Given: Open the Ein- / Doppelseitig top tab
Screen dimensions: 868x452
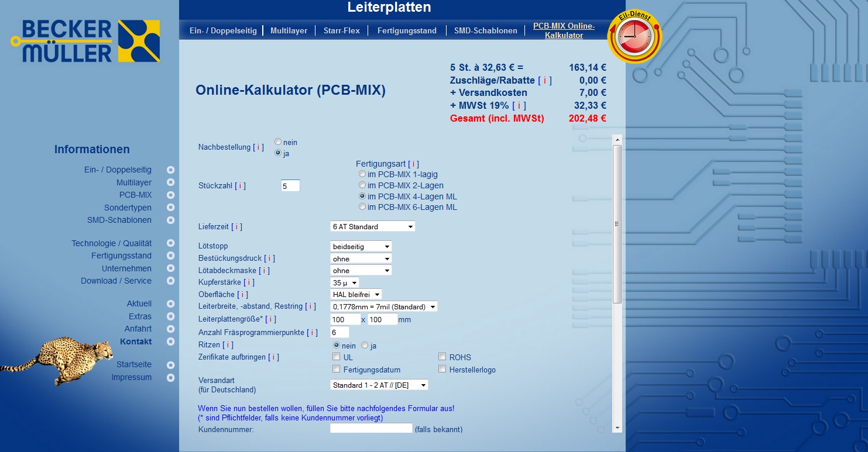Looking at the screenshot, I should click(x=223, y=30).
